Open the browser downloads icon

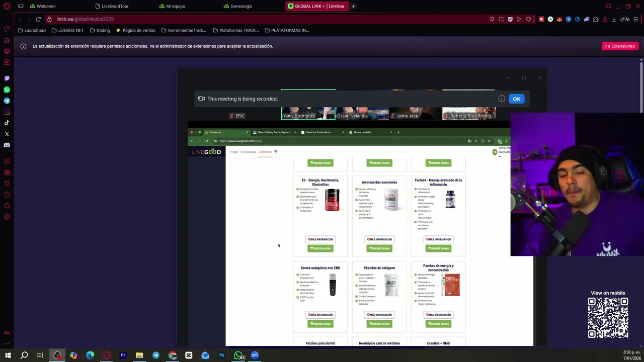click(x=614, y=19)
